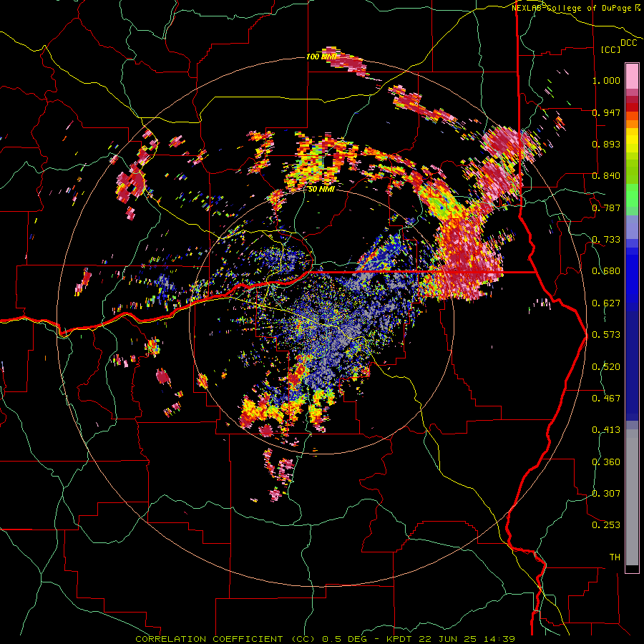This screenshot has height=644, width=644.
Task: Click the 0.947 legend value
Action: tap(606, 112)
